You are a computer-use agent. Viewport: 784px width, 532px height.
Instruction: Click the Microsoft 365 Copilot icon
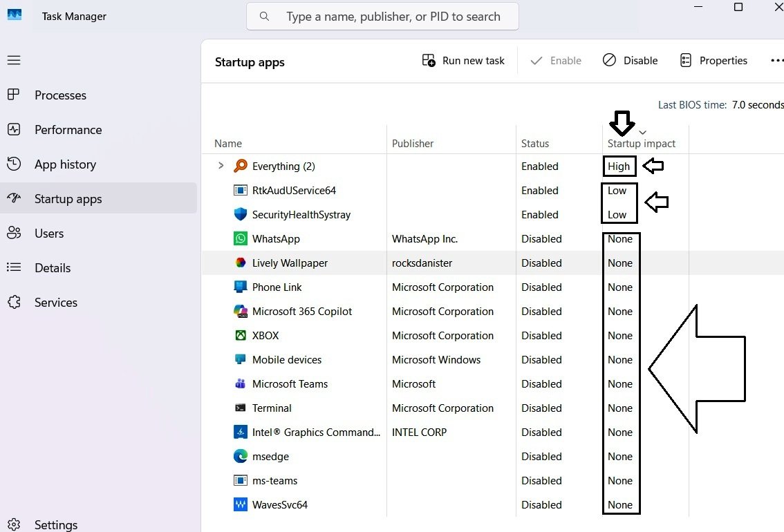pyautogui.click(x=241, y=311)
